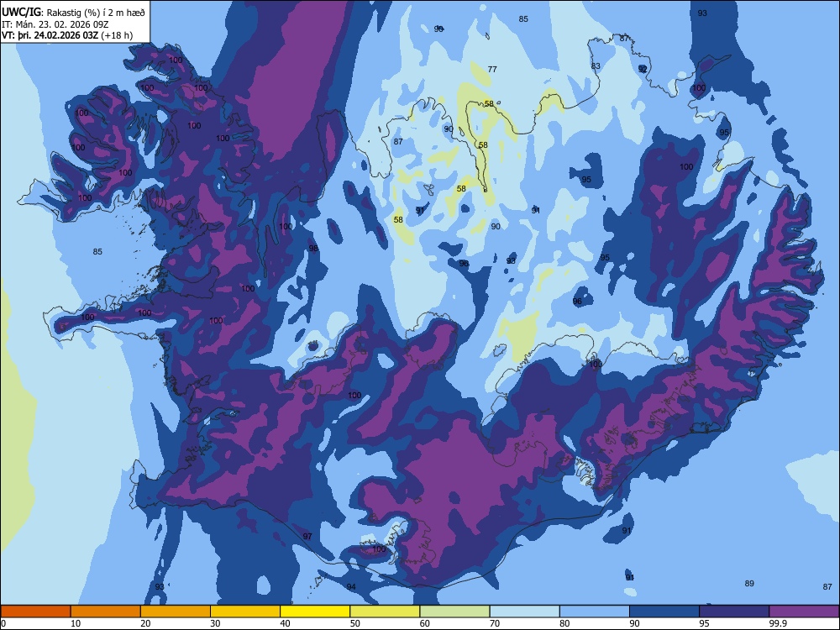Click the legend tick label '70'

tap(495, 623)
